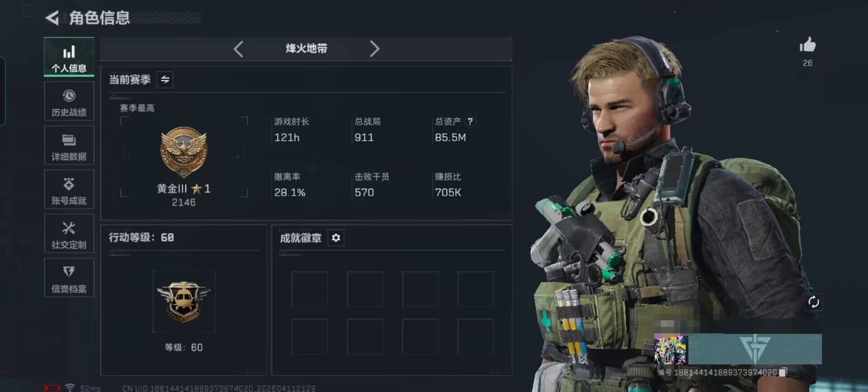Give a thumbs-up like to this player

tap(807, 45)
